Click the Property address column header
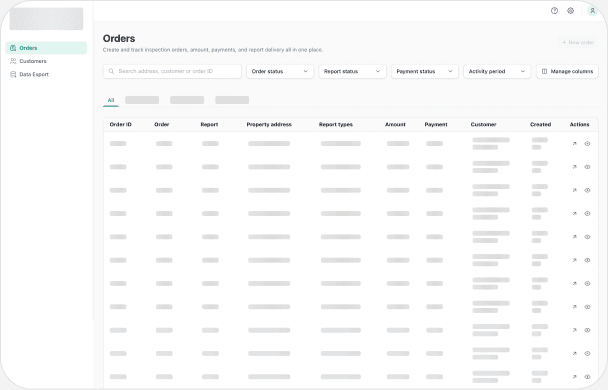 (x=269, y=124)
